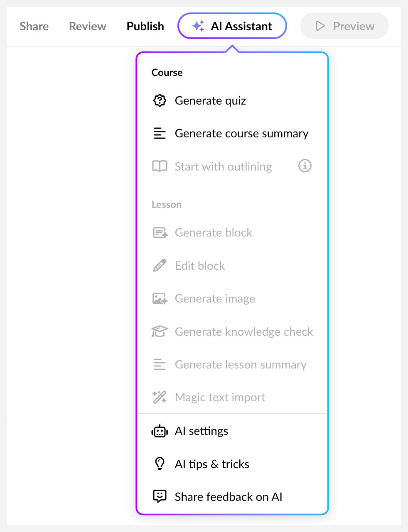Open AI settings from the menu
The height and width of the screenshot is (532, 408).
(x=201, y=431)
